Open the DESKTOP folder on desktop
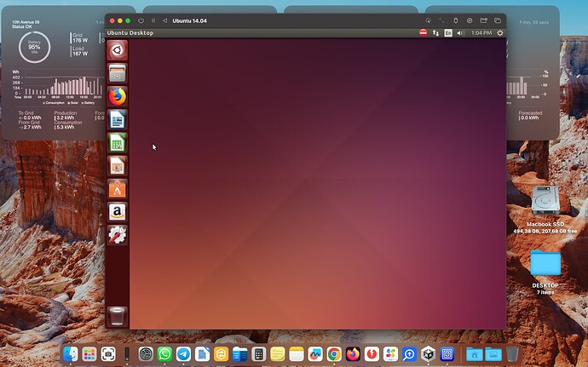This screenshot has height=367, width=588. (x=545, y=263)
